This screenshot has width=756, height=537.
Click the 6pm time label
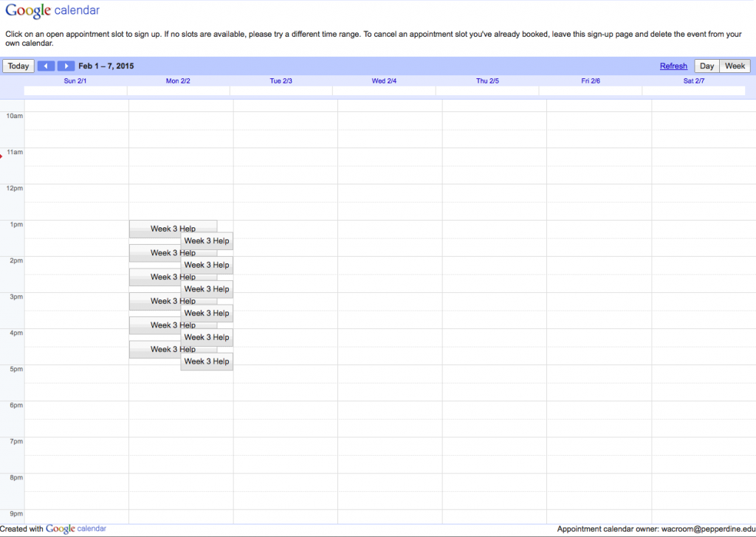pyautogui.click(x=16, y=406)
